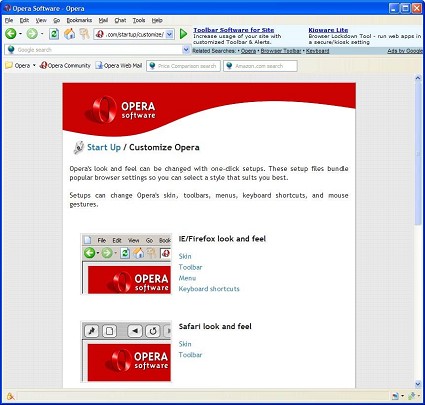
Task: Go to the Home page icon
Action: point(69,34)
